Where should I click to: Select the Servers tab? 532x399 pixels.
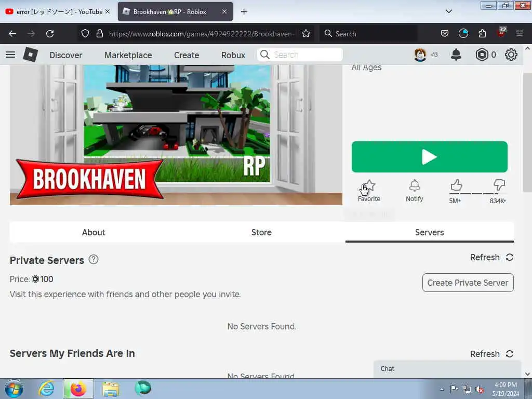click(x=430, y=232)
